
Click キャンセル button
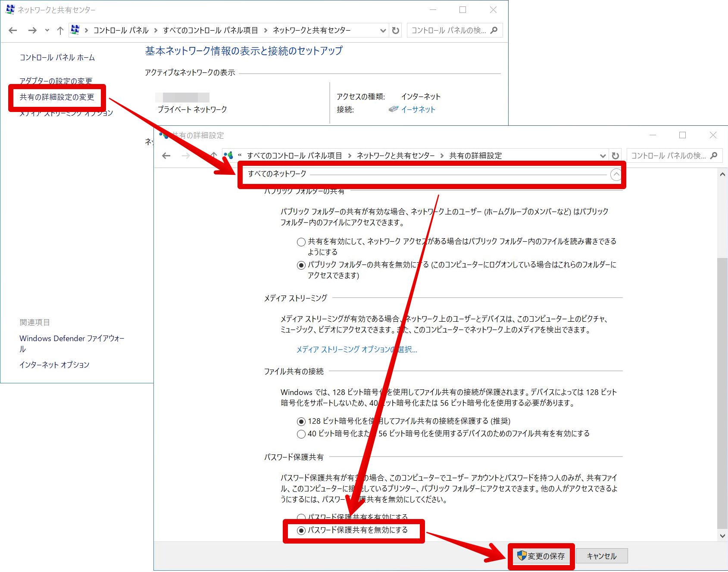(x=602, y=556)
